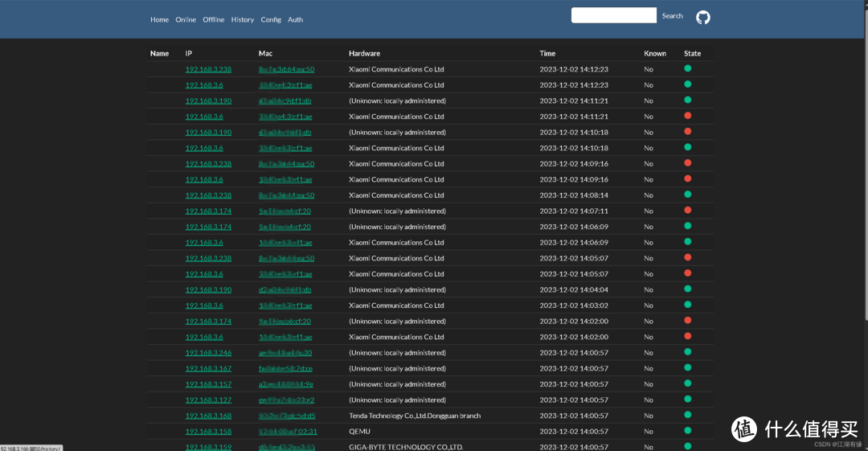
Task: Open IP 192.168.3.6 logged at 14:12:23
Action: point(204,84)
